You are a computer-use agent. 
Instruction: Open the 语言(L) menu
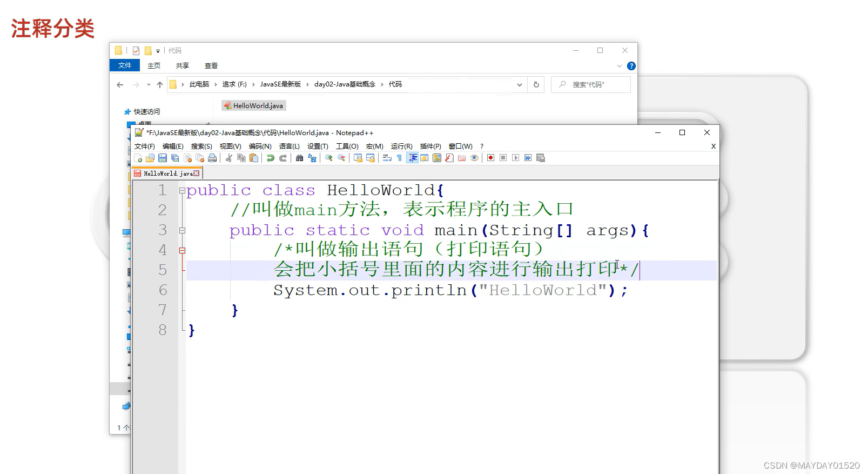[x=290, y=146]
